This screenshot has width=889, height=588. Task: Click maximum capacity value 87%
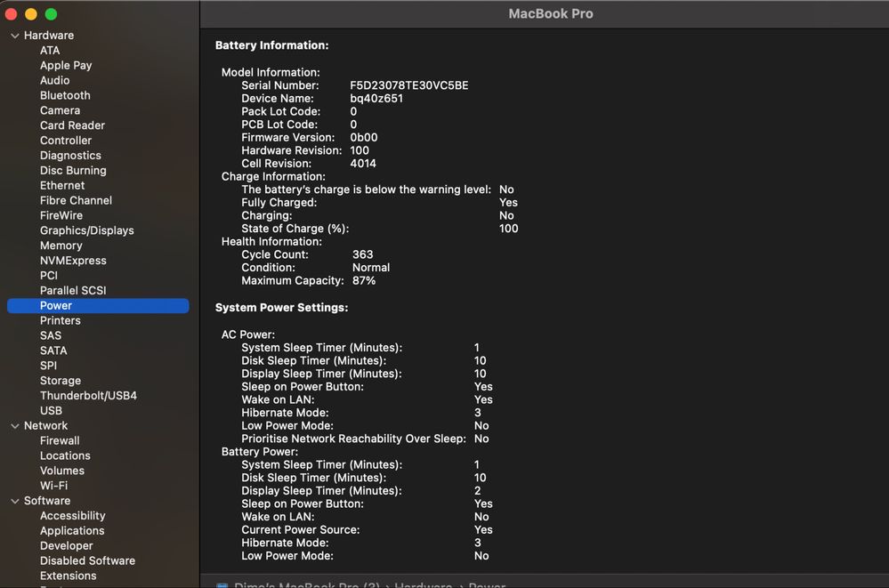364,281
